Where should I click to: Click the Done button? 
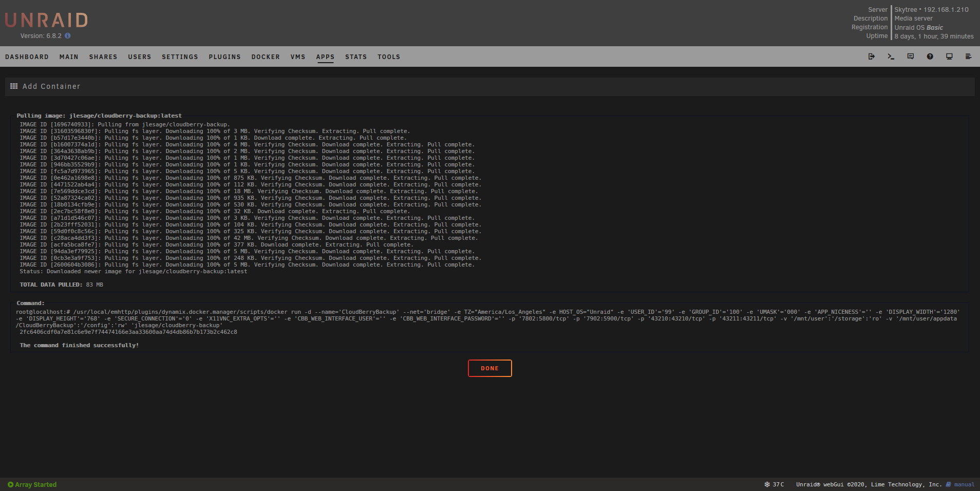pyautogui.click(x=489, y=368)
